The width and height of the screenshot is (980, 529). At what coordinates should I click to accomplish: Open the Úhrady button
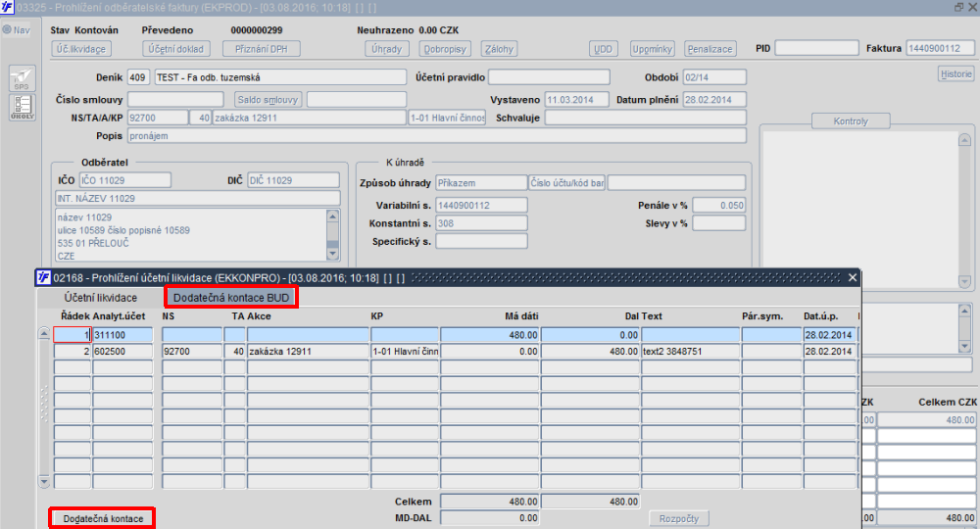click(386, 49)
